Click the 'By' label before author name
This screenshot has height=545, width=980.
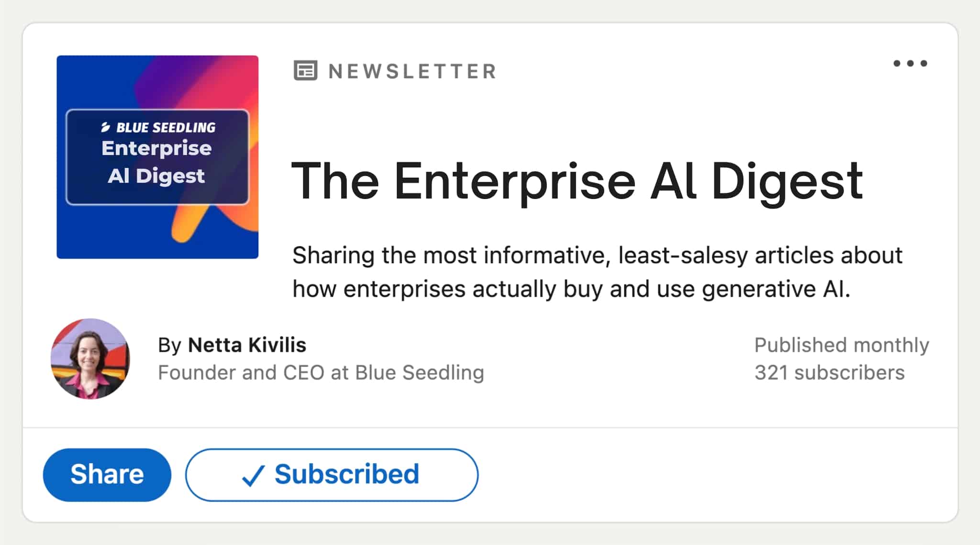pyautogui.click(x=169, y=345)
